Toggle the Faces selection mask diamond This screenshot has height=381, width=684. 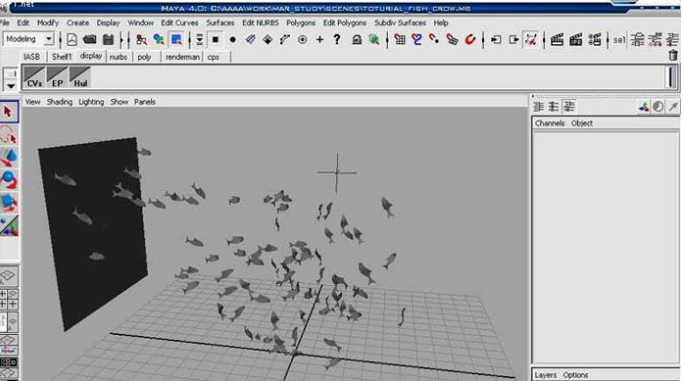(x=267, y=40)
